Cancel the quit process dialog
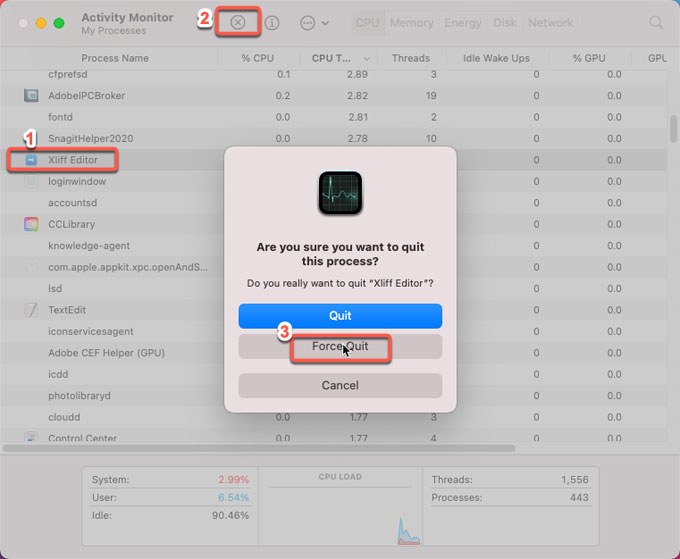Screen dimensions: 680x559 [x=340, y=385]
